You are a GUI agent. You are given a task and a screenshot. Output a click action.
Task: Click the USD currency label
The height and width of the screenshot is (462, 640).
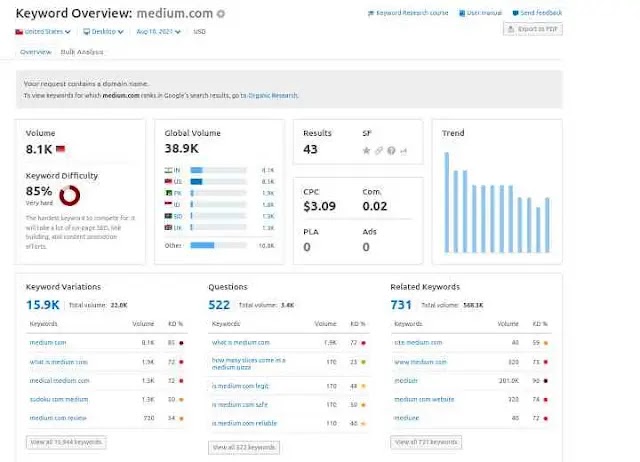[x=199, y=31]
